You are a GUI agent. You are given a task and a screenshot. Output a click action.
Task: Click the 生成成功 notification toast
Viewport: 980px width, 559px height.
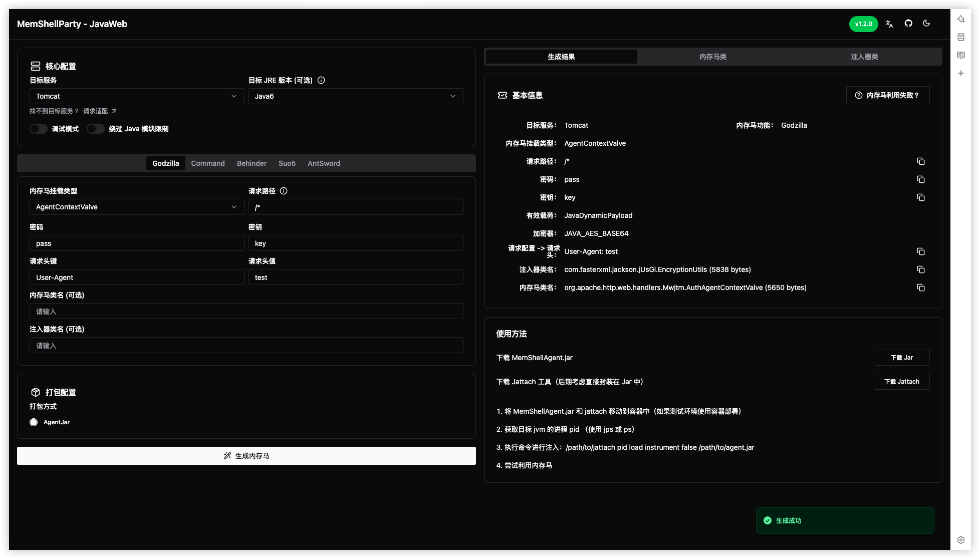pyautogui.click(x=845, y=521)
